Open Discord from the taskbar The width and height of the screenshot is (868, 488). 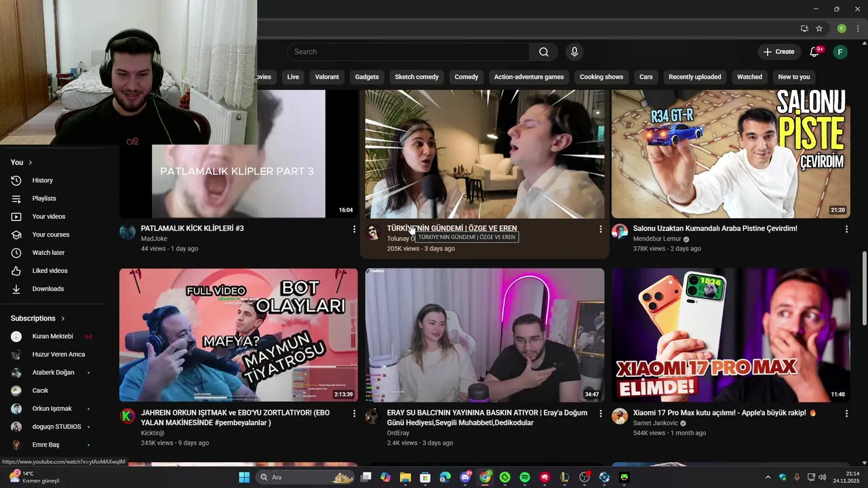coord(465,477)
